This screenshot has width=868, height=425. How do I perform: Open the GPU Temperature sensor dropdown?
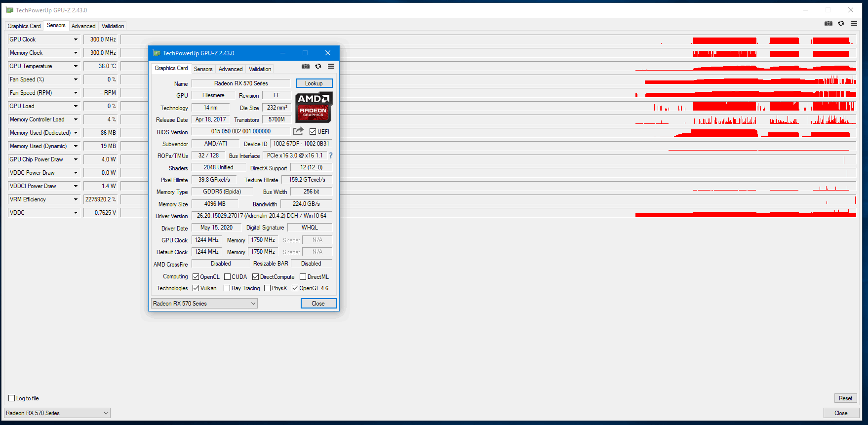76,66
